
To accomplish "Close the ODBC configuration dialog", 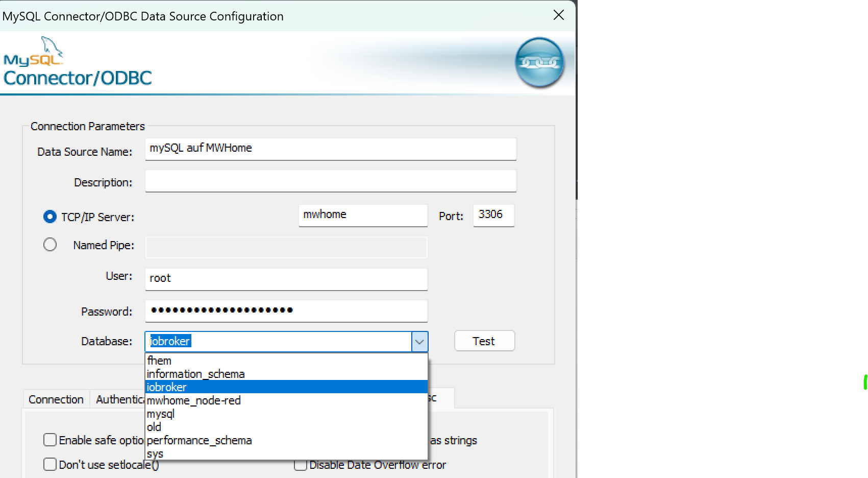I will point(559,15).
